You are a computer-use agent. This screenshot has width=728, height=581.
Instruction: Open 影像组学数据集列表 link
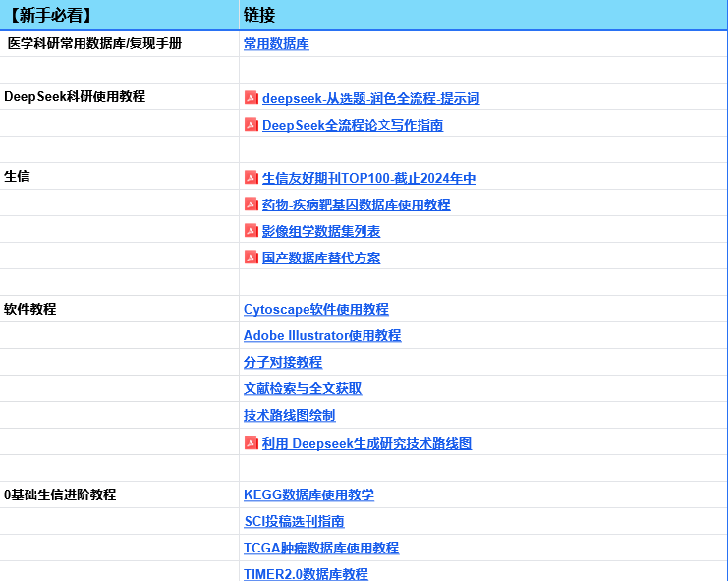tap(321, 231)
